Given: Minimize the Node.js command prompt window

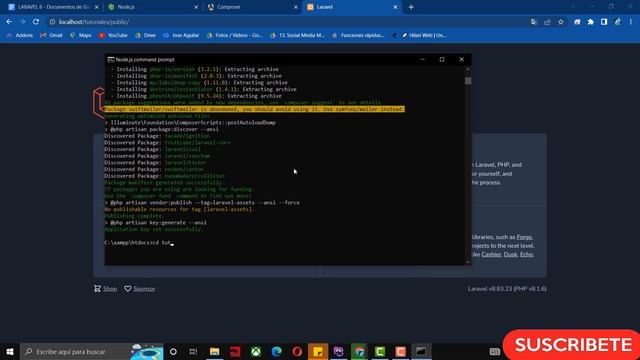Looking at the screenshot, I should point(423,60).
